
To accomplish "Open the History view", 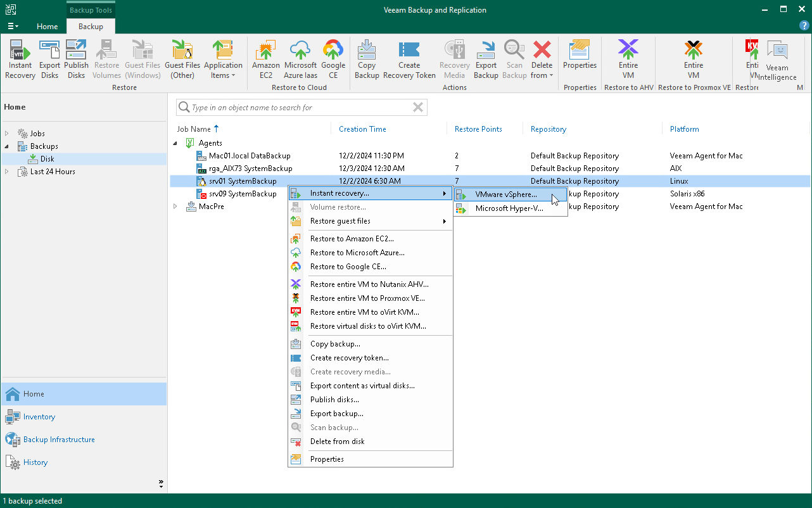I will coord(84,462).
